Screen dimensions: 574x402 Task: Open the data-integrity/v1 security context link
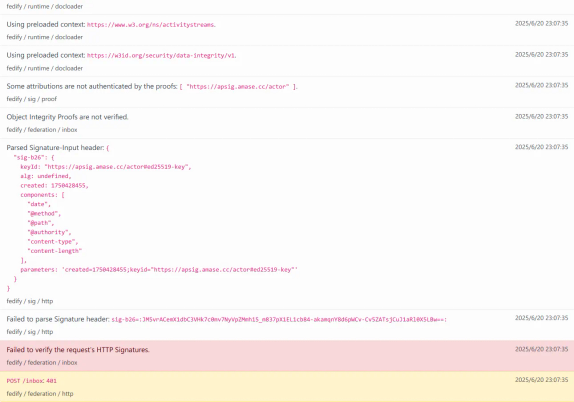click(161, 56)
